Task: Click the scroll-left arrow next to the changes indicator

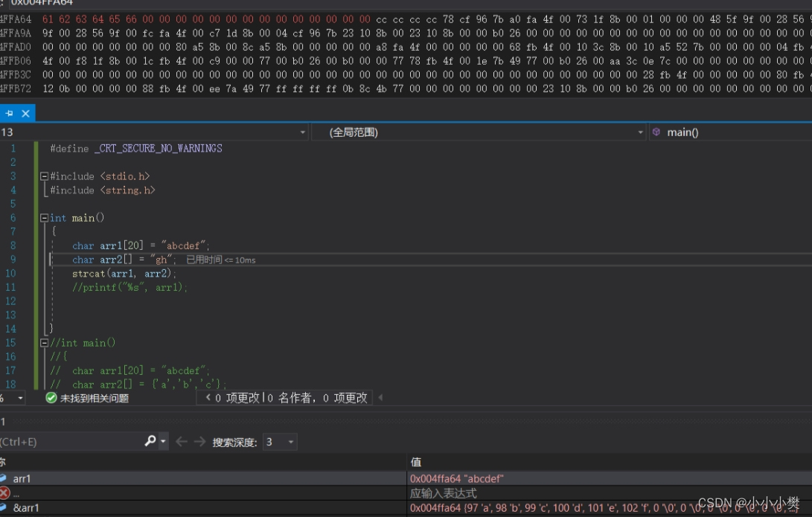Action: [380, 397]
